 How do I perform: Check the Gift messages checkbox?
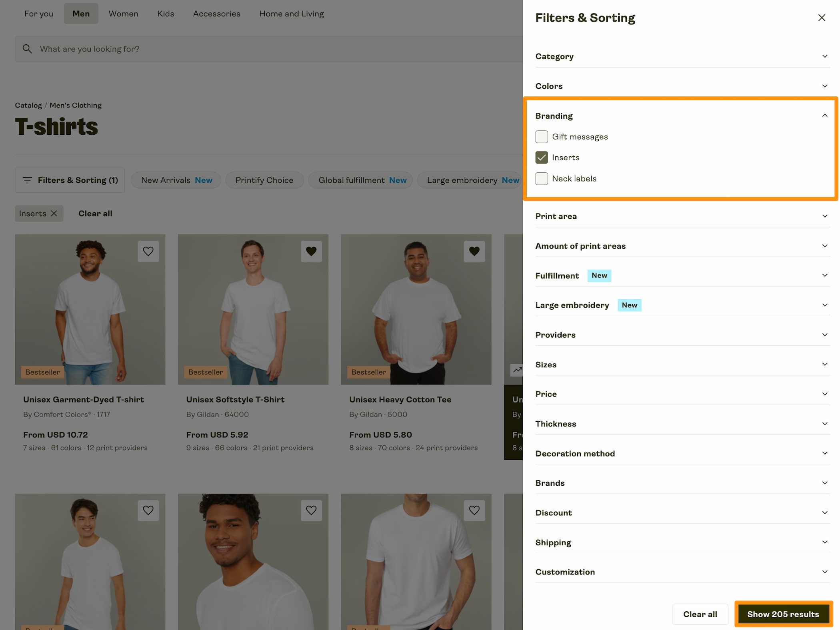pyautogui.click(x=542, y=137)
